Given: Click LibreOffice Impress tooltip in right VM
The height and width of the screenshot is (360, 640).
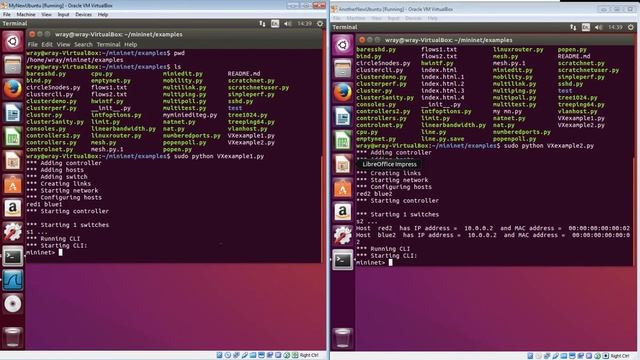Looking at the screenshot, I should pos(389,164).
